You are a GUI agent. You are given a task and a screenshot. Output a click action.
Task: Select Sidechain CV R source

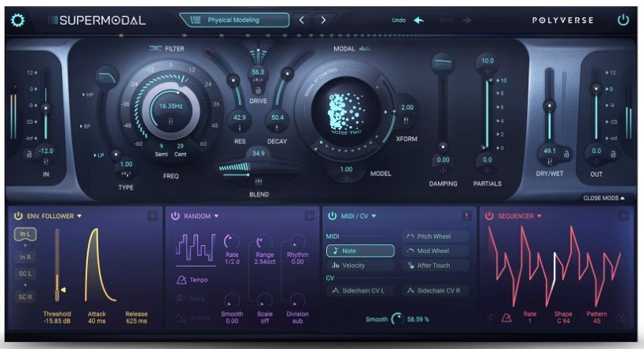[x=436, y=290]
